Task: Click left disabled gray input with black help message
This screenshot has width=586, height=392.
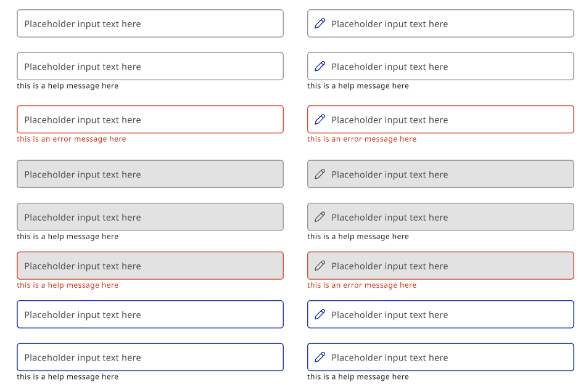Action: coord(151,217)
